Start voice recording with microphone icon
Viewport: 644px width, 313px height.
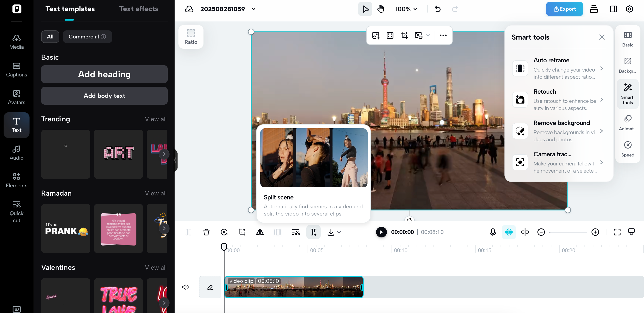pyautogui.click(x=492, y=232)
